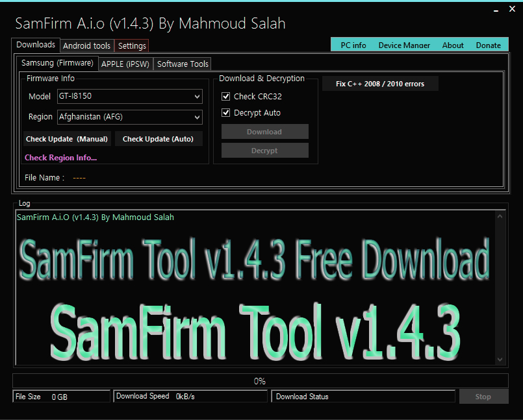Click the File Size 0 GB field

click(x=61, y=397)
